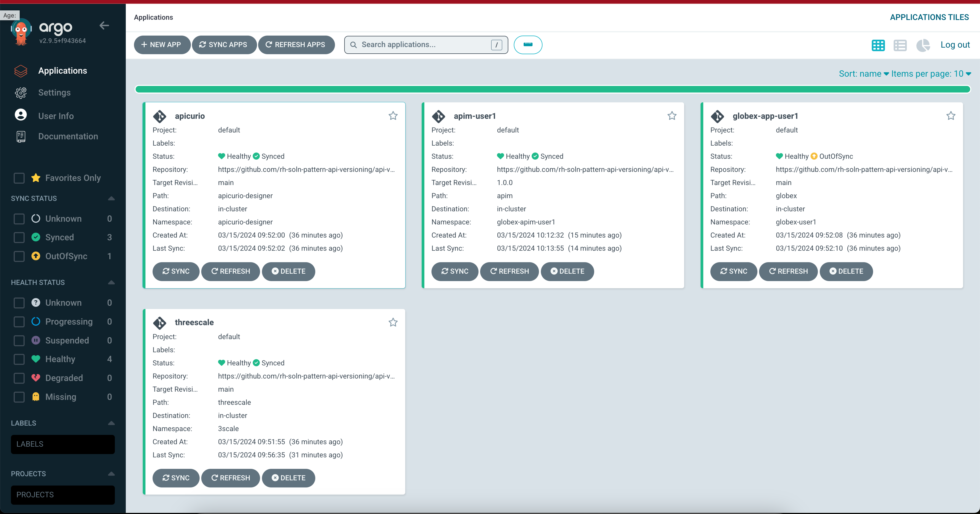Collapse the LABELS filter section
980x514 pixels.
click(111, 423)
